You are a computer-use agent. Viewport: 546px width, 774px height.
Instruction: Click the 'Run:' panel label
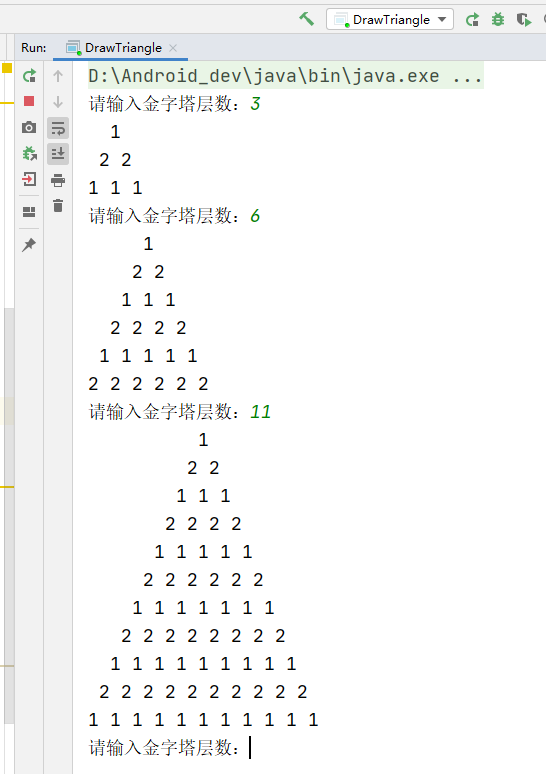tap(34, 47)
